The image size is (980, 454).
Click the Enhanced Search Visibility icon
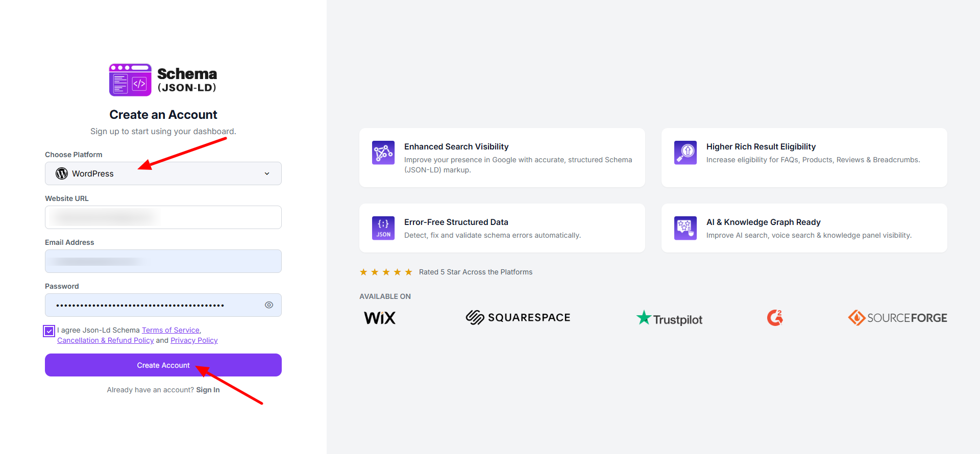pos(383,153)
